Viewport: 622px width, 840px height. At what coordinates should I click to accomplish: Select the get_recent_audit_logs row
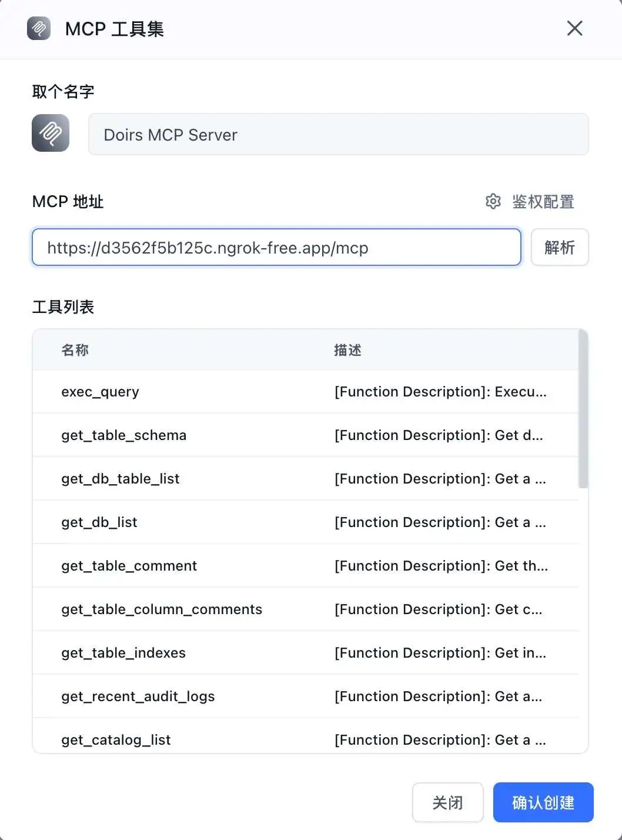pyautogui.click(x=306, y=696)
